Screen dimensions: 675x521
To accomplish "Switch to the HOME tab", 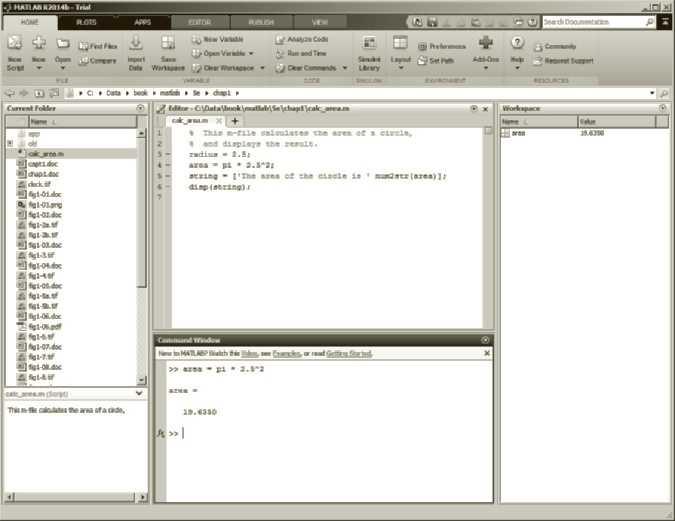I will tap(30, 22).
